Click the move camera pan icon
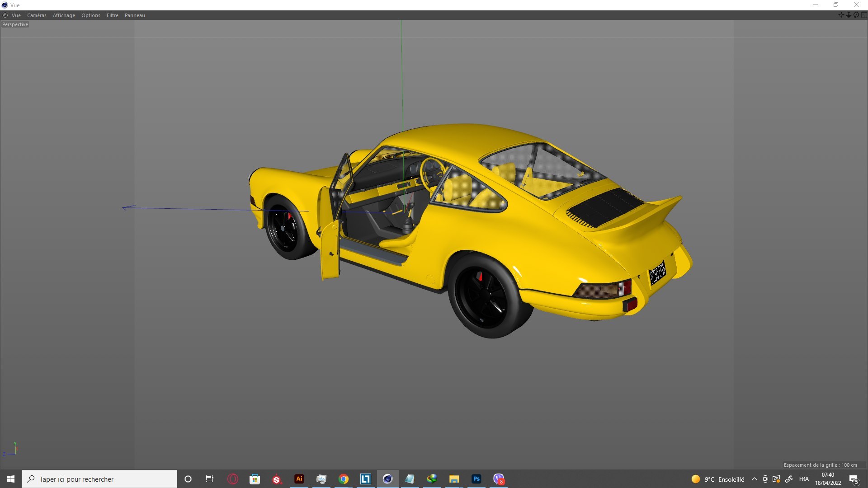The image size is (868, 488). point(841,15)
